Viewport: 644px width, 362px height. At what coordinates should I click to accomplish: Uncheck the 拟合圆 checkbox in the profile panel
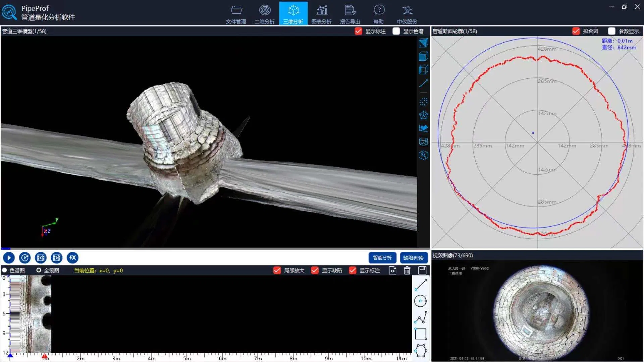click(576, 31)
